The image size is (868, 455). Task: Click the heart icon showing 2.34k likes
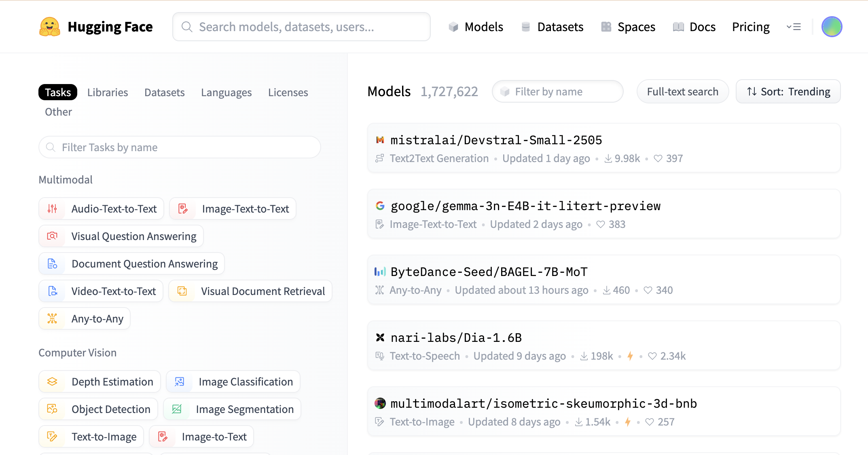point(652,356)
